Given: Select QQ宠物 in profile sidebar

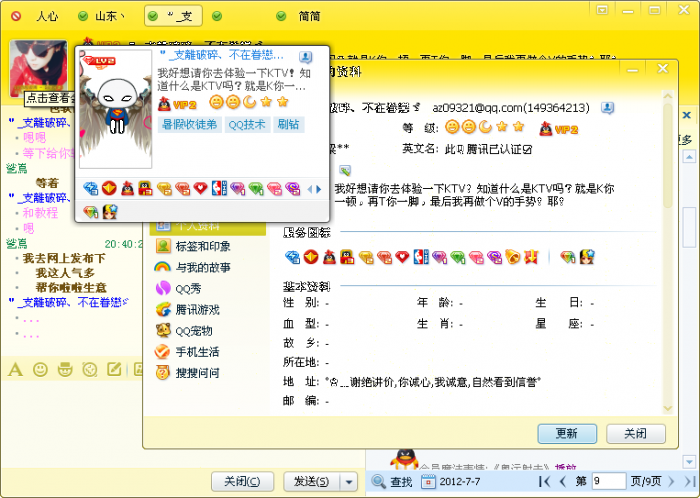Looking at the screenshot, I should coord(184,331).
